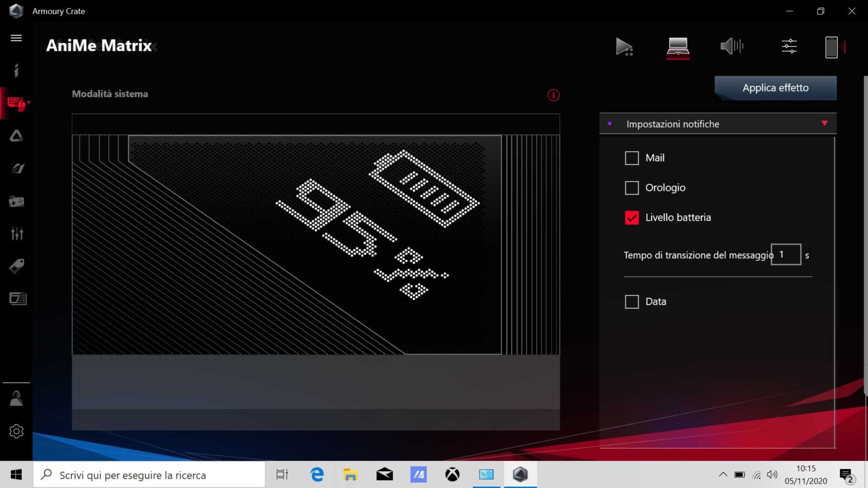Image resolution: width=868 pixels, height=488 pixels.
Task: Click the phone device icon
Action: pos(831,47)
